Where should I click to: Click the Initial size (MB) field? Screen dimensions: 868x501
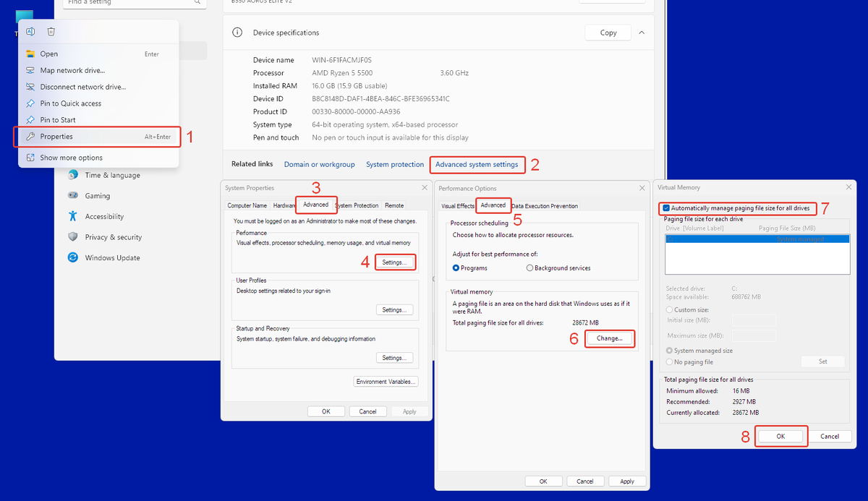754,320
